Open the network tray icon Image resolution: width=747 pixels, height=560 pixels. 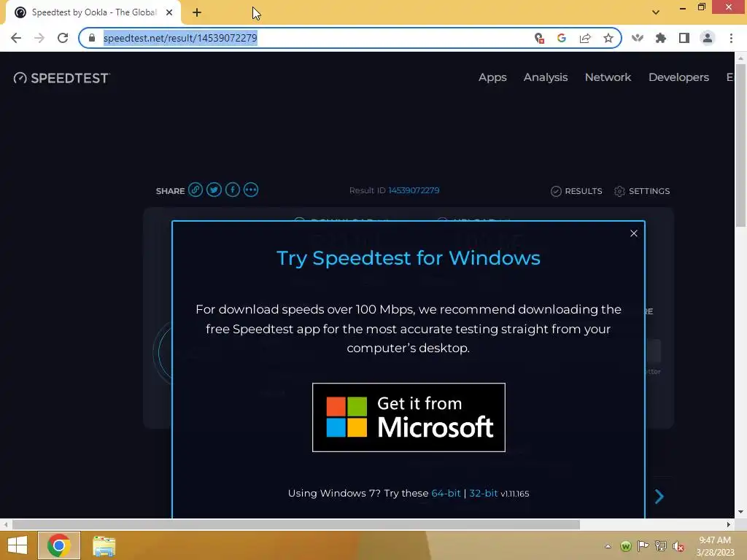[x=661, y=546]
